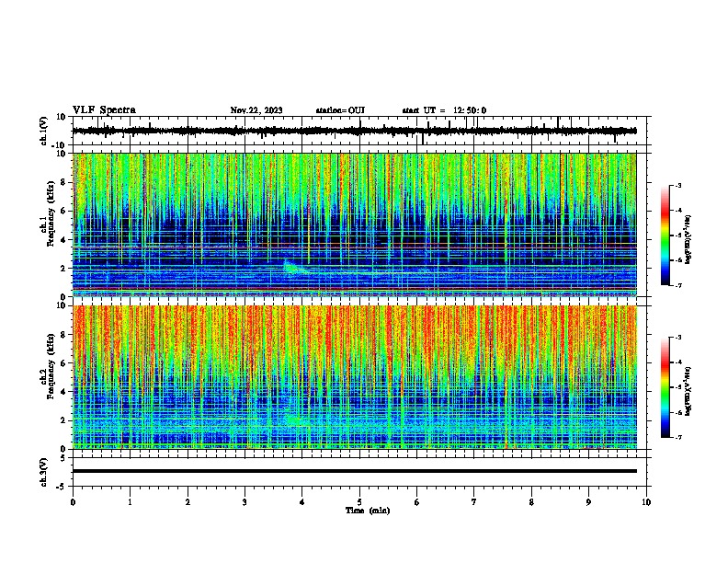728x563 pixels.
Task: Click the bright emission near 2 kHz in ch.1
Action: click(x=291, y=267)
